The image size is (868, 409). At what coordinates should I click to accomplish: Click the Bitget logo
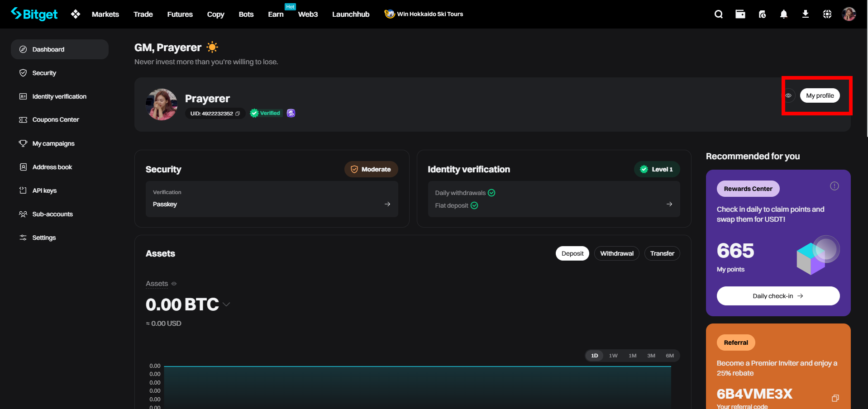[34, 14]
